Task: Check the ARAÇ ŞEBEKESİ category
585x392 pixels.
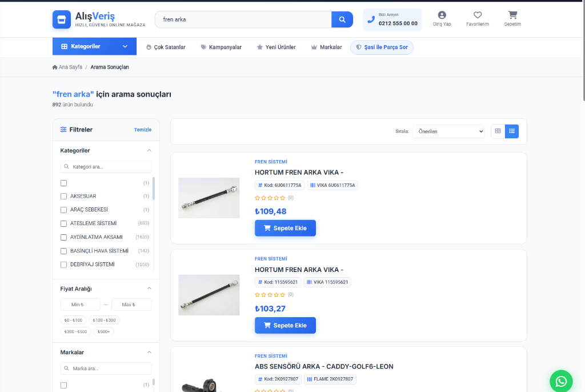Action: pos(63,210)
